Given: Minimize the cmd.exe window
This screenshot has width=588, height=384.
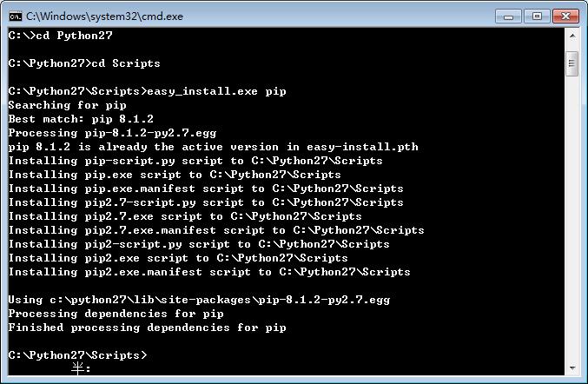Looking at the screenshot, I should pyautogui.click(x=508, y=17).
